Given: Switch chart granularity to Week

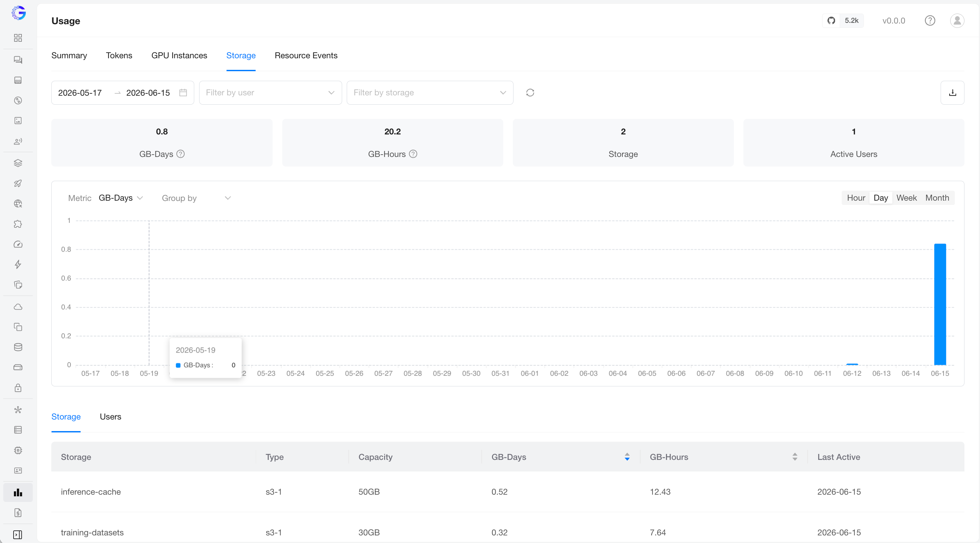Looking at the screenshot, I should (x=906, y=198).
